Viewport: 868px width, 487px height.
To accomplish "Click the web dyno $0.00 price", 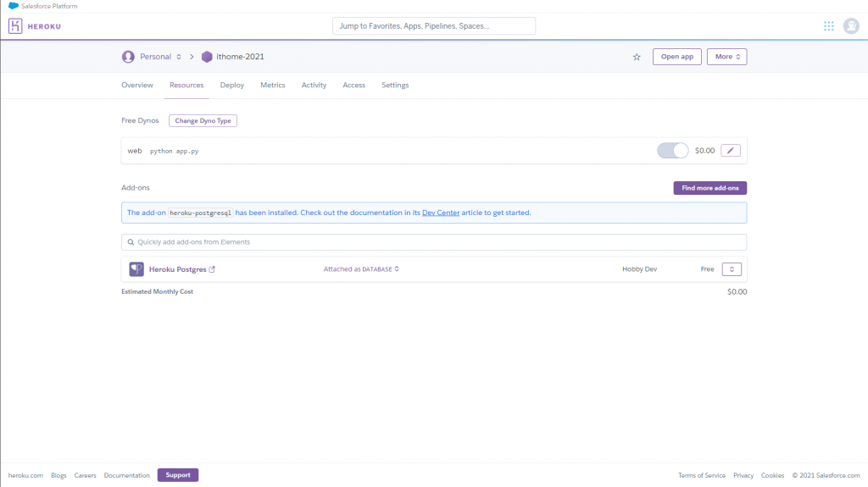I will pos(704,151).
